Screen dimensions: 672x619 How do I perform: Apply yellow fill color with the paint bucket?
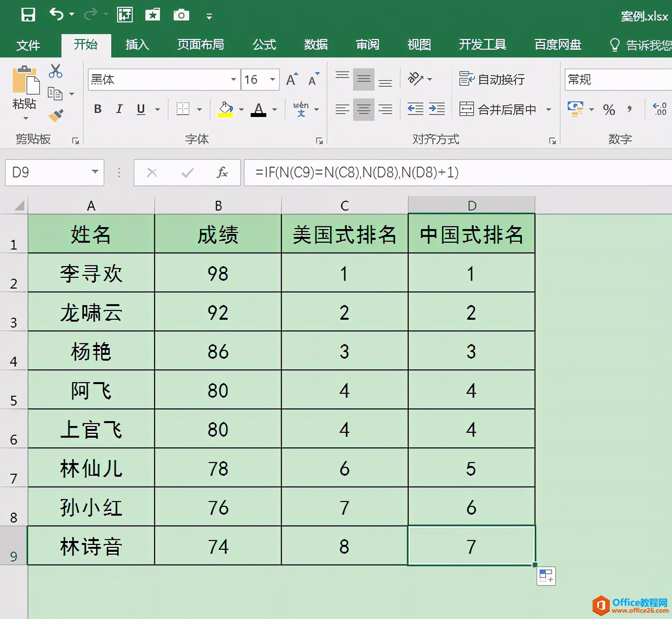coord(225,109)
